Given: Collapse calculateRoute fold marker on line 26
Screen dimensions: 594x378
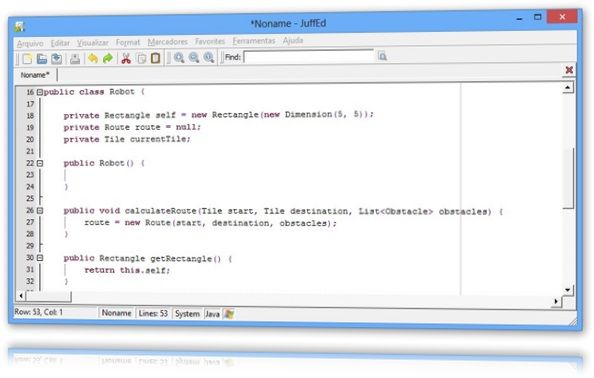Looking at the screenshot, I should (x=40, y=211).
